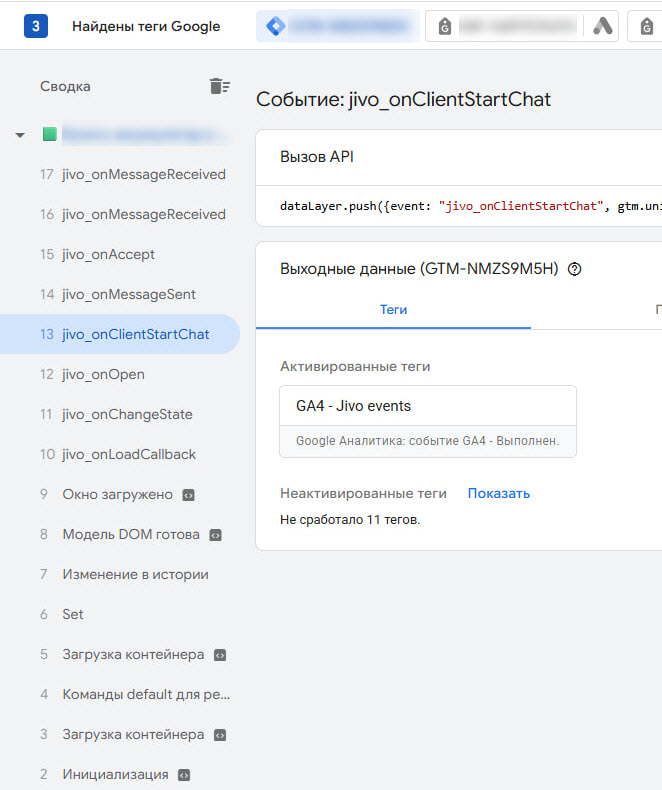The width and height of the screenshot is (662, 790).
Task: Select event 13 jivo_onClientStartChat
Action: coord(120,334)
